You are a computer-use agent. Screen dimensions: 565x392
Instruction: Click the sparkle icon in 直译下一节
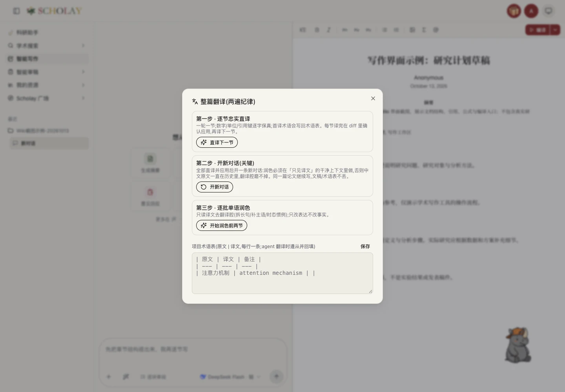click(204, 142)
